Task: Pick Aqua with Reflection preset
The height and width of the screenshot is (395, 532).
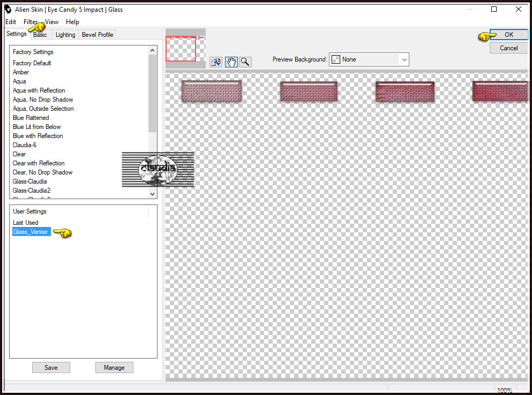Action: [39, 90]
